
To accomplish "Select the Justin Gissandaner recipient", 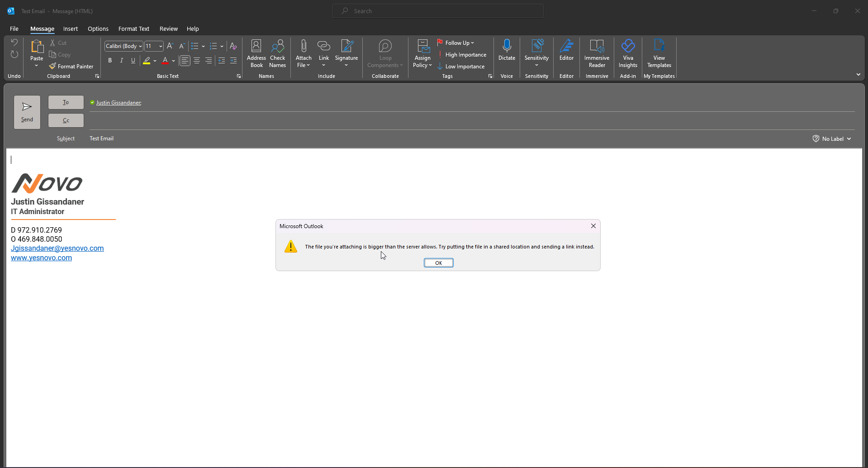I will click(119, 103).
